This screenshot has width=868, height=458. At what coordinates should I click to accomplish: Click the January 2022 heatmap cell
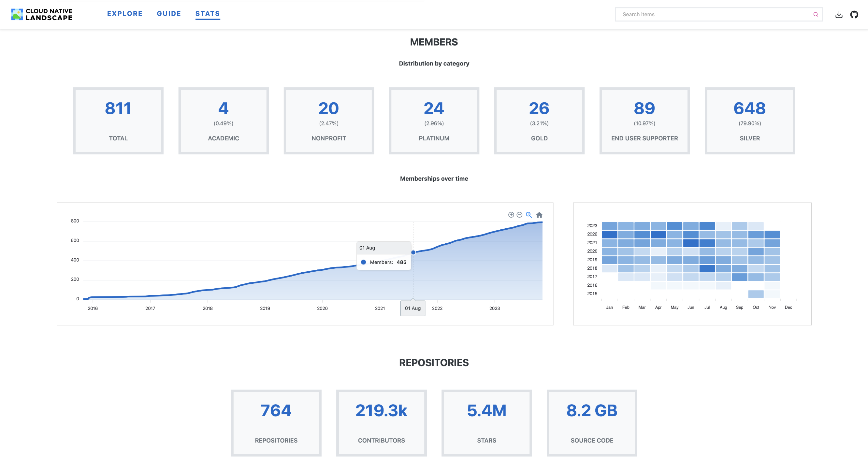click(x=609, y=235)
